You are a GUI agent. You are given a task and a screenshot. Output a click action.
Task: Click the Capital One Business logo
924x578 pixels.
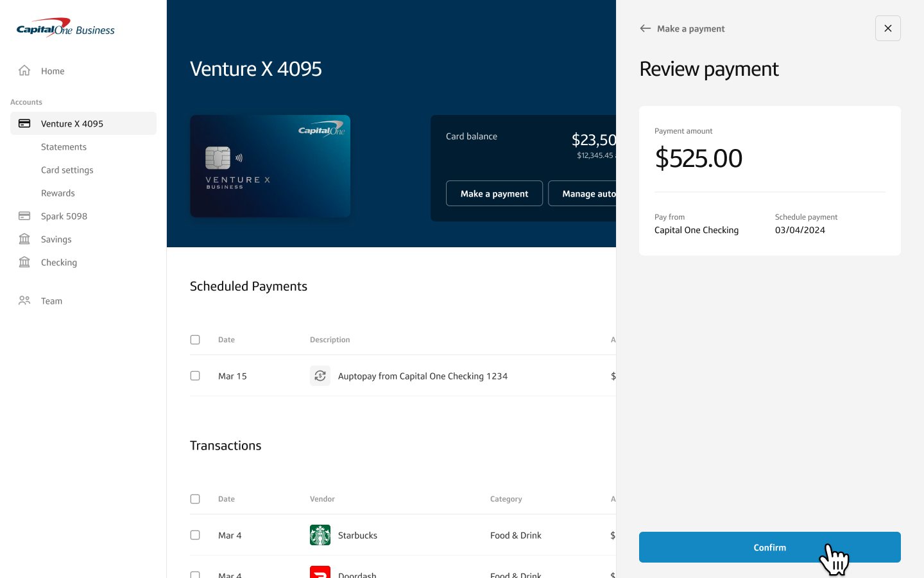pyautogui.click(x=65, y=28)
